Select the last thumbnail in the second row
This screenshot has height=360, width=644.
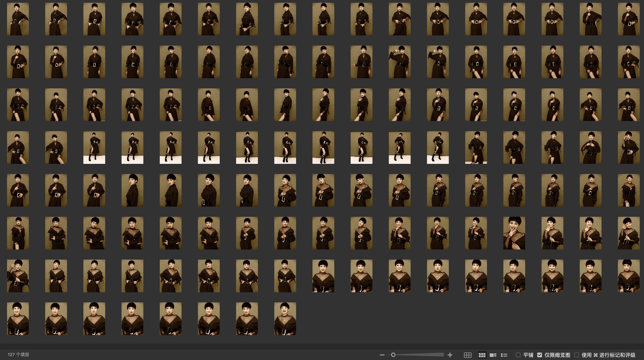click(x=628, y=62)
